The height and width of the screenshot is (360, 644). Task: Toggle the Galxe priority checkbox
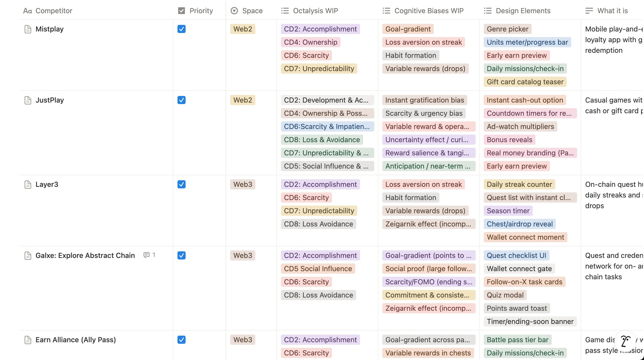182,255
